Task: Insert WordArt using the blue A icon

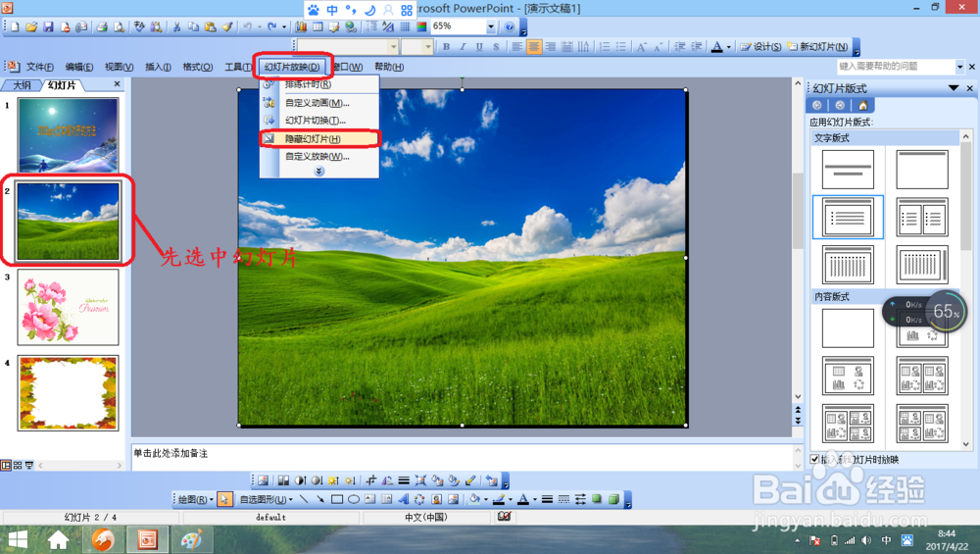Action: click(403, 499)
